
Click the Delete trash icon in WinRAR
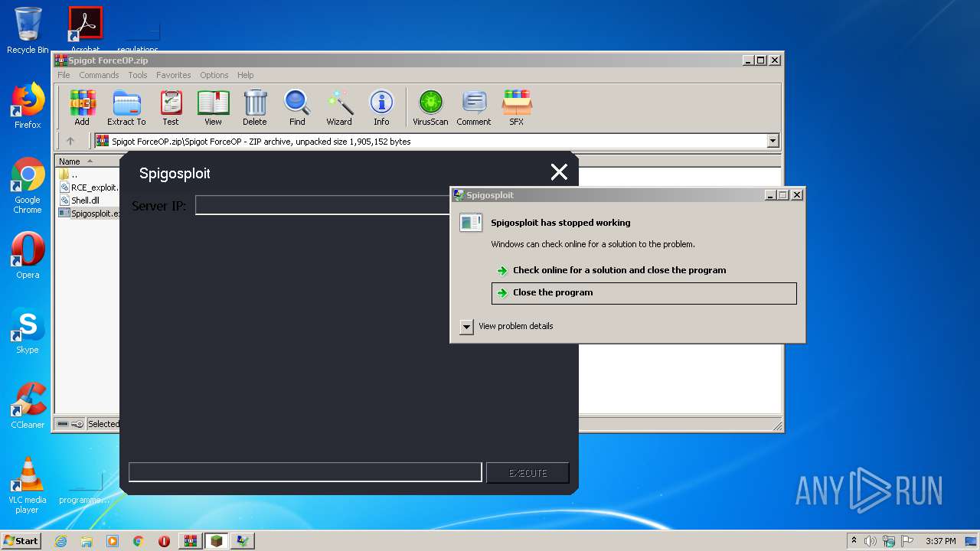click(255, 107)
